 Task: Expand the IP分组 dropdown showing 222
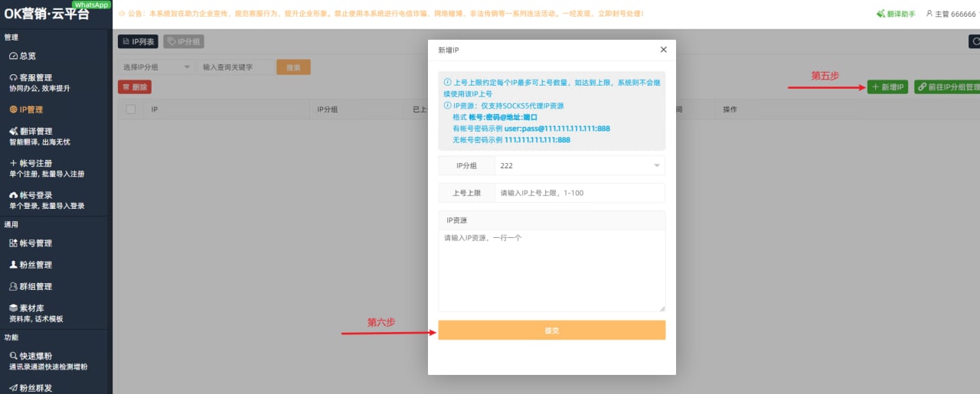[x=580, y=165]
